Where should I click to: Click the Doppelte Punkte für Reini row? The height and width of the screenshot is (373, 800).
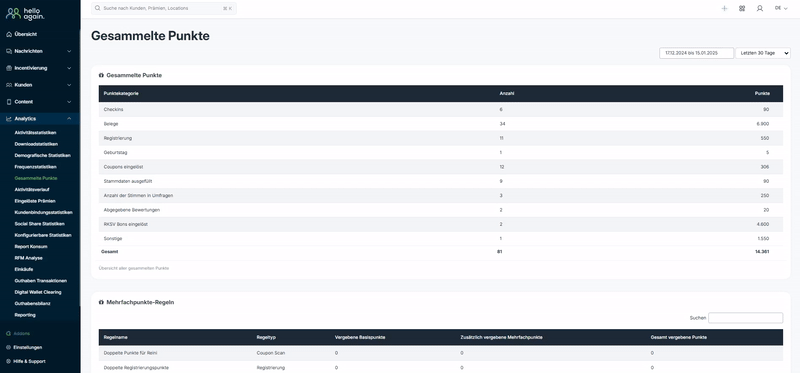tap(441, 353)
